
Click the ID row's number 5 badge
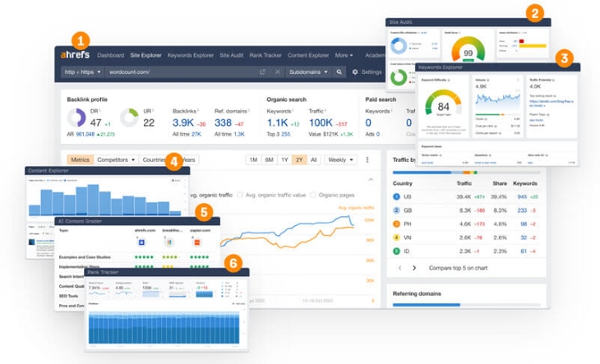(x=396, y=251)
